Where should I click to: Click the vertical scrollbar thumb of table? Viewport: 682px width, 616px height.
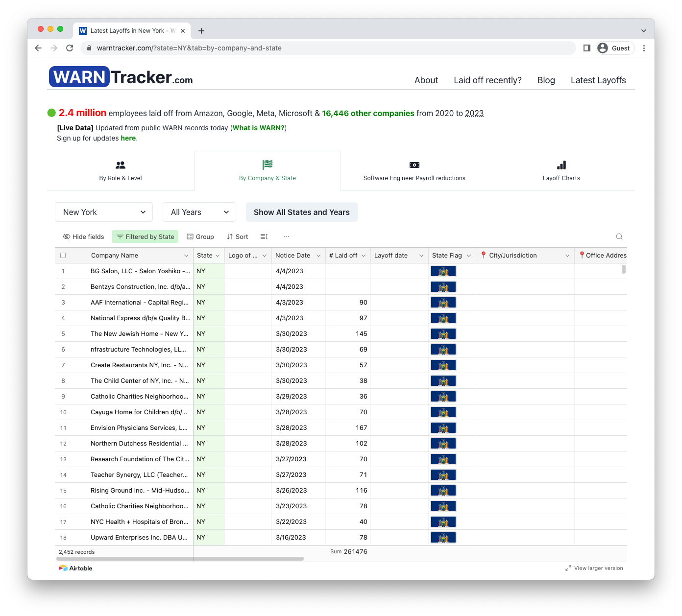[624, 269]
